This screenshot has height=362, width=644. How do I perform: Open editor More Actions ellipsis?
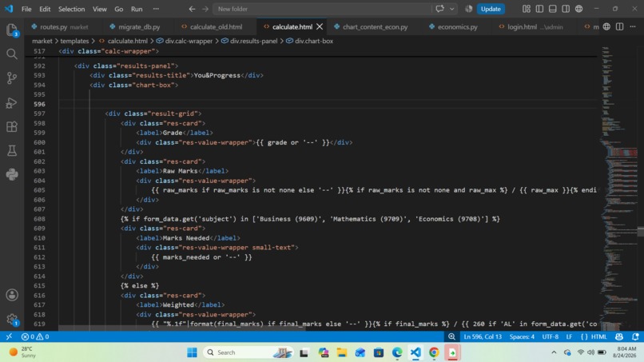coord(633,26)
